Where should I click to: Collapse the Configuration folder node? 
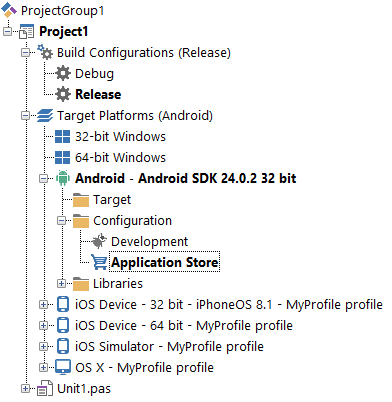pos(61,221)
